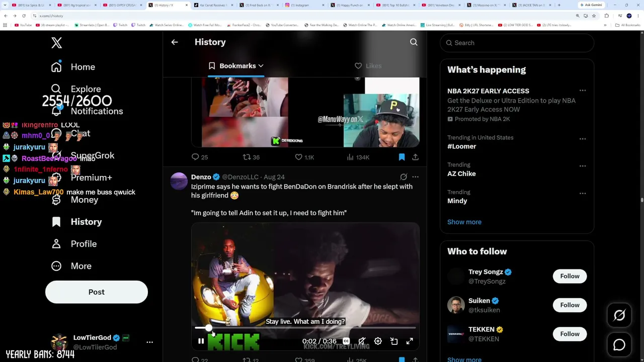Follow Trey Songz
Viewport: 644px width, 362px height.
pyautogui.click(x=570, y=276)
